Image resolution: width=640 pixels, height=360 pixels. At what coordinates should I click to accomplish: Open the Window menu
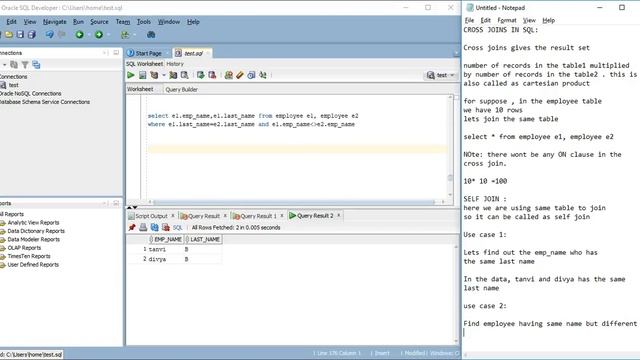pyautogui.click(x=169, y=22)
